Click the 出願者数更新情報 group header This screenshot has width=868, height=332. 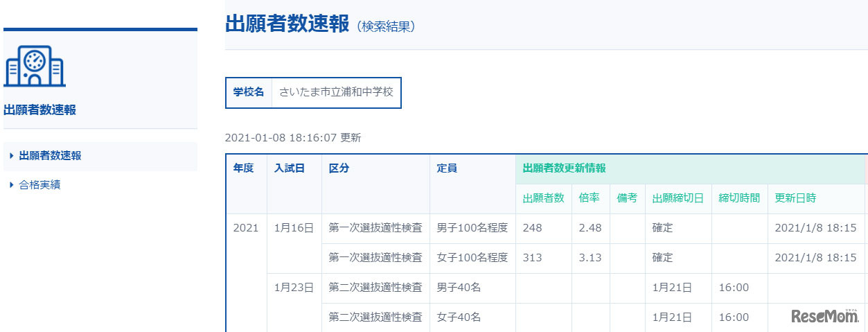[564, 168]
